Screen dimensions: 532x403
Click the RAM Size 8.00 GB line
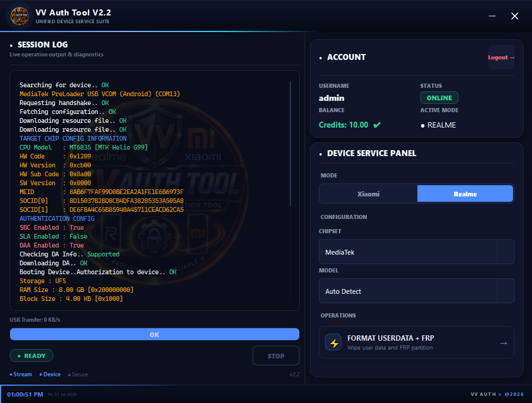[x=77, y=290]
